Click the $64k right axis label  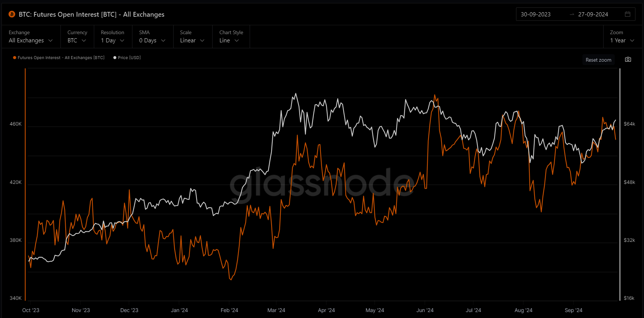630,124
